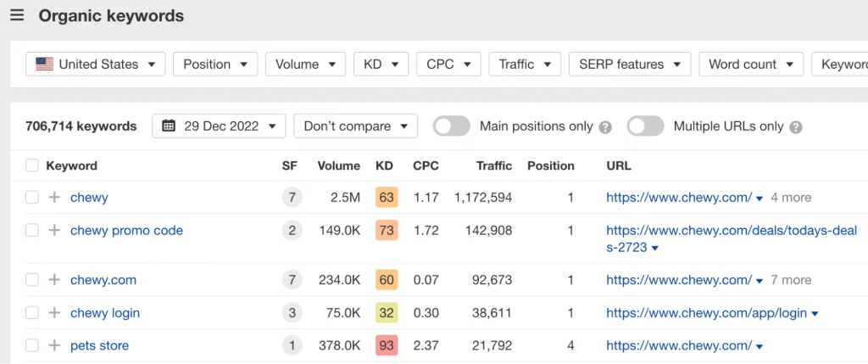Click SERP features badge 7 for chewy
Viewport: 868px width, 364px height.
[292, 198]
